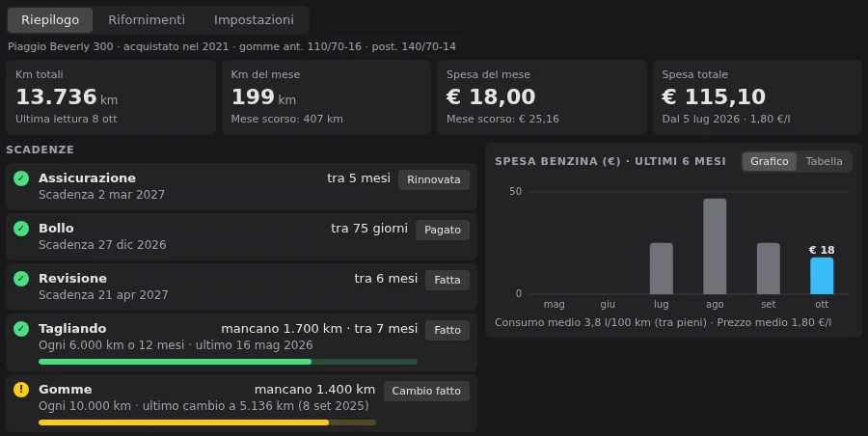Image resolution: width=868 pixels, height=436 pixels.
Task: Click the blue ott bar in chart
Action: coord(822,275)
